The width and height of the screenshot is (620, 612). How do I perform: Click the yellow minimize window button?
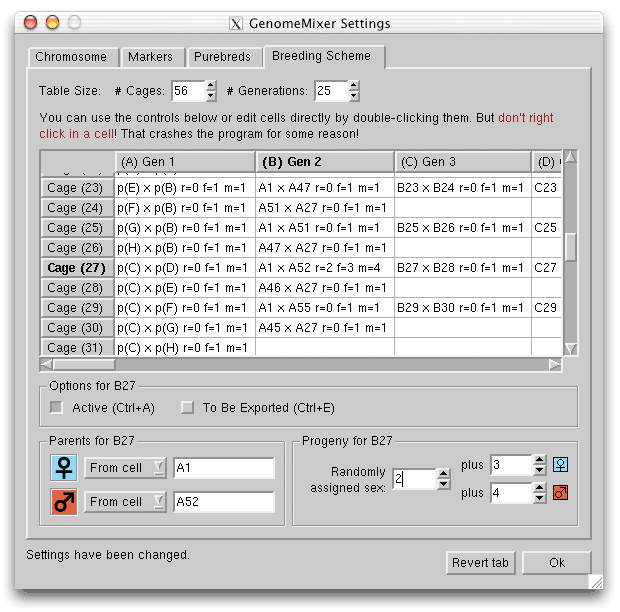[53, 22]
